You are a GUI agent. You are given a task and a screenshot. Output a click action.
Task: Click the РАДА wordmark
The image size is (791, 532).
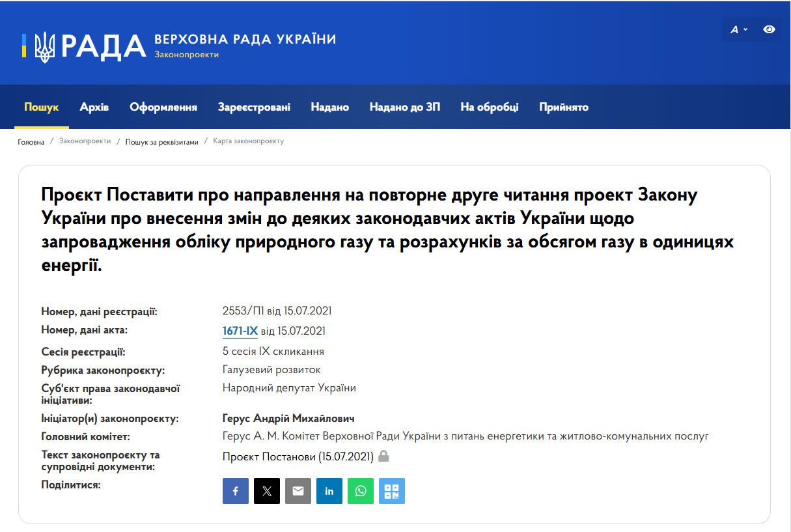tap(104, 46)
